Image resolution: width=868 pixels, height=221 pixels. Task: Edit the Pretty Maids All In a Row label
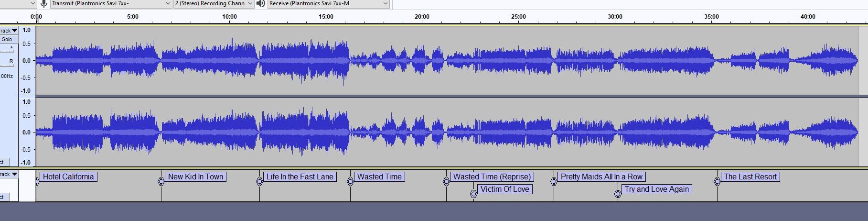(602, 177)
